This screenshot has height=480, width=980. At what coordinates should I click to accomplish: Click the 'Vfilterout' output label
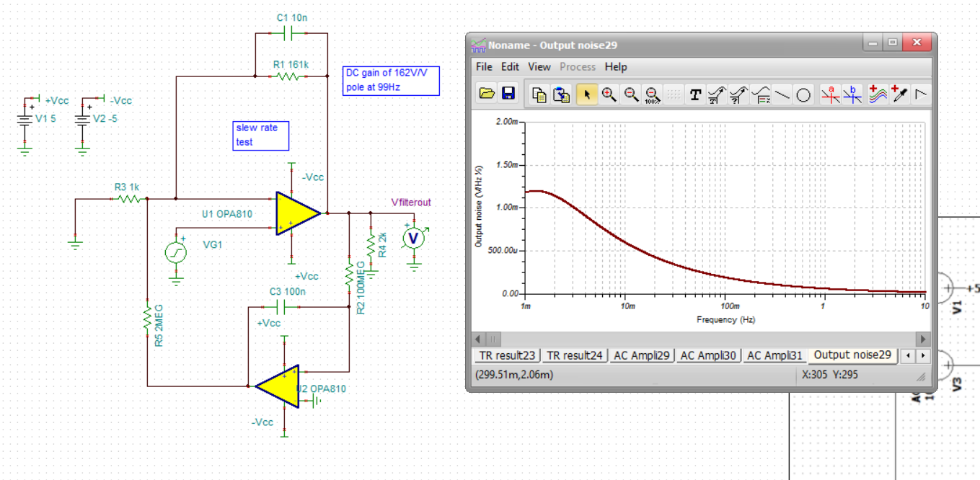[411, 202]
